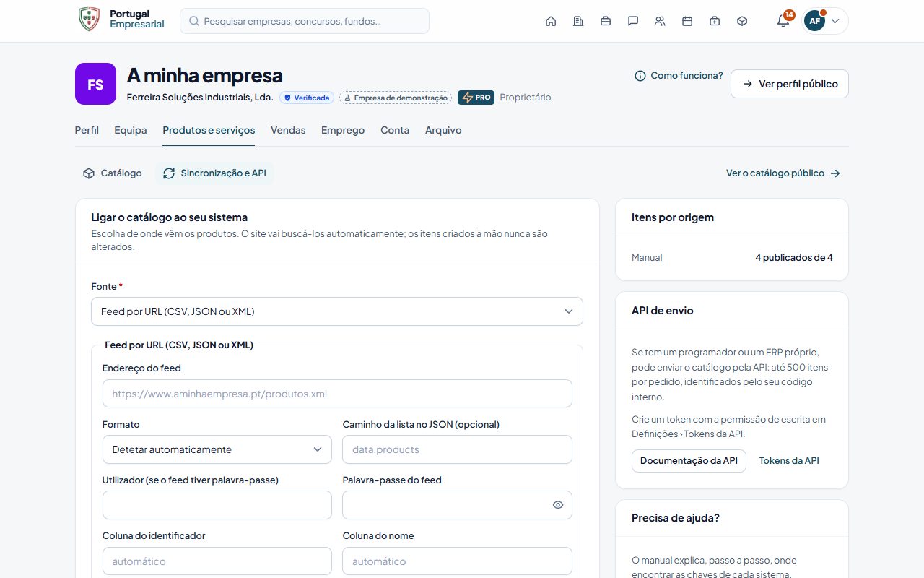Click the Portugal Empresarial logo
This screenshot has height=578, width=924.
click(x=121, y=20)
